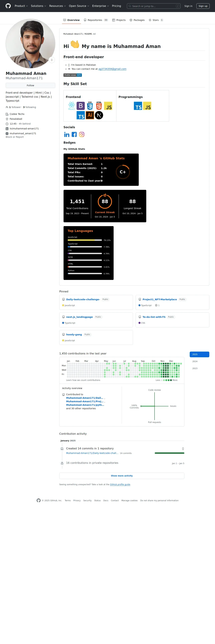This screenshot has width=215, height=644.
Task: Select the 2023 contribution year
Action: click(199, 368)
